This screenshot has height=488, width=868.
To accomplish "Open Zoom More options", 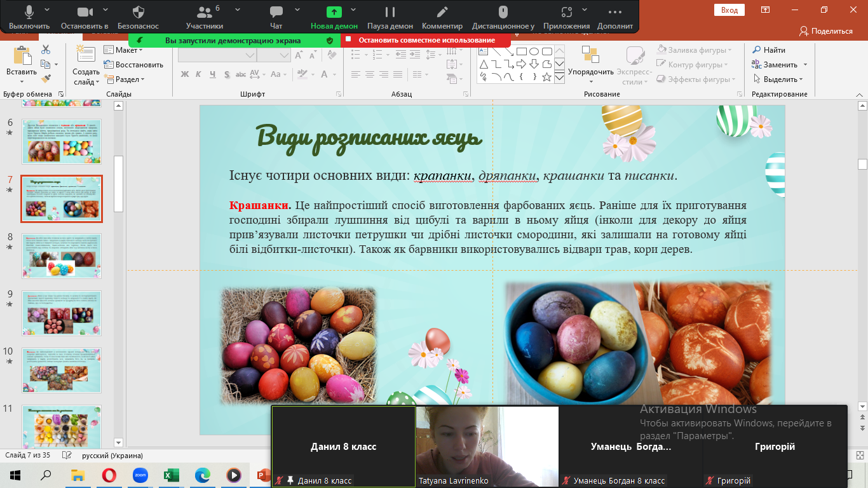I will 615,17.
